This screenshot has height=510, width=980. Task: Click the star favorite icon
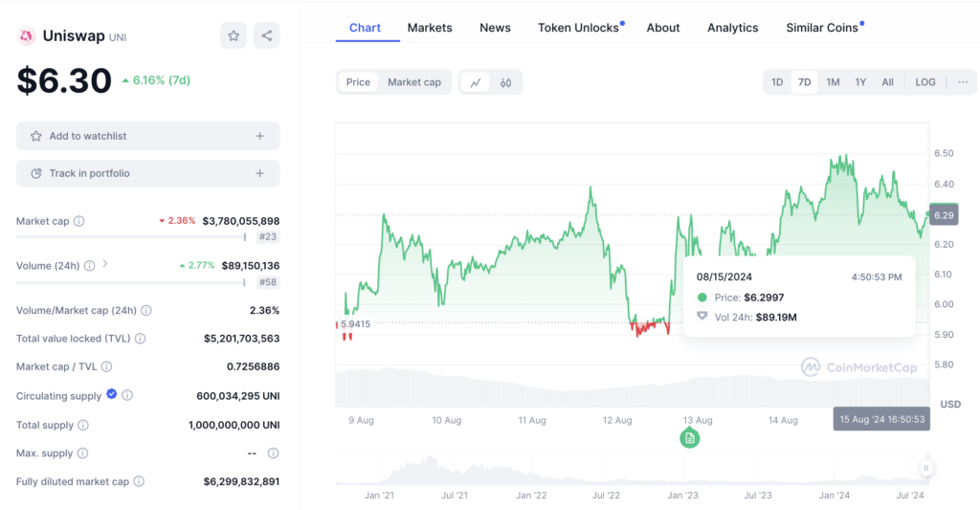point(234,36)
